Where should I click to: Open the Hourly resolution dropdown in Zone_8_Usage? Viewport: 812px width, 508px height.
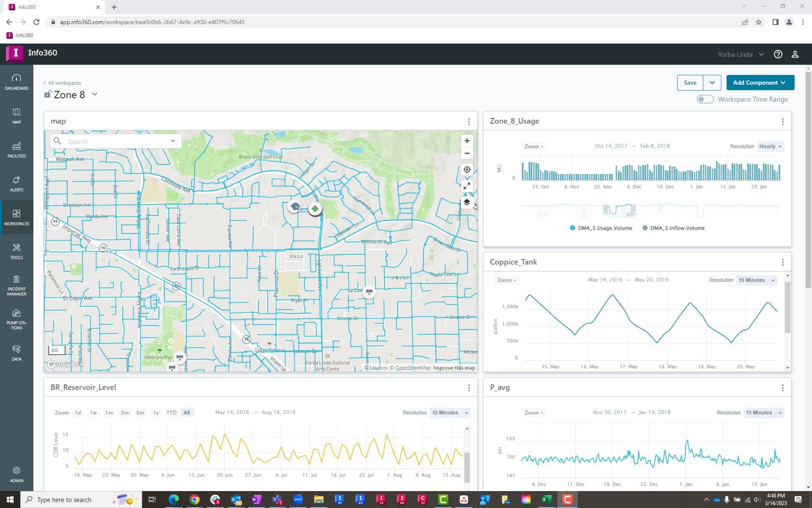(771, 146)
